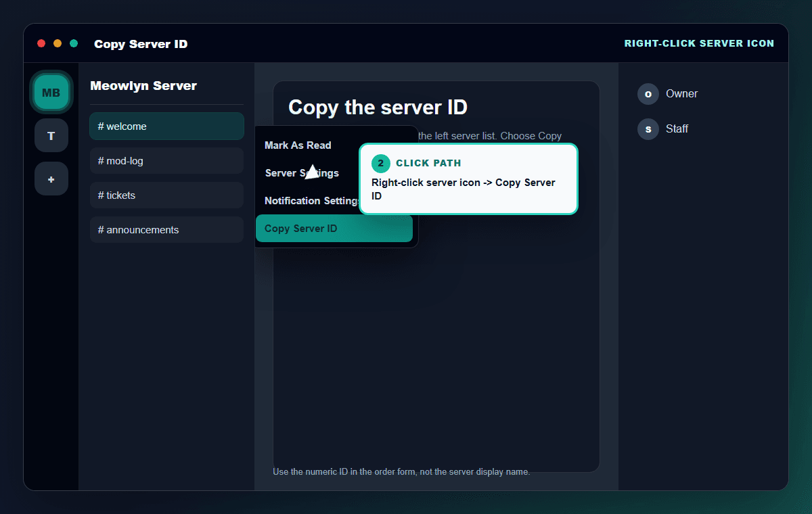Screen dimensions: 812x514
Task: Click the 'Copy Server ID' window title
Action: tap(141, 44)
